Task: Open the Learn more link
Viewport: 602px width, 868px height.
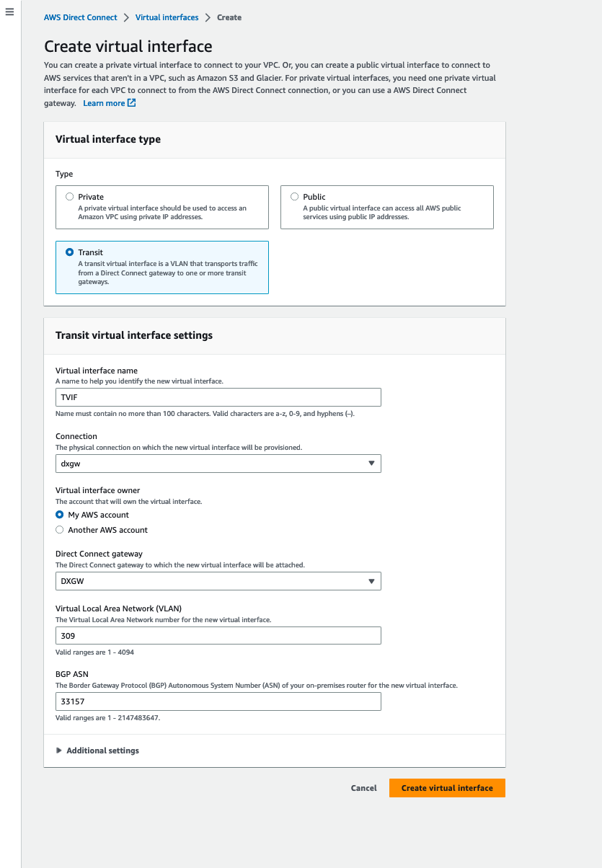Action: click(x=104, y=103)
